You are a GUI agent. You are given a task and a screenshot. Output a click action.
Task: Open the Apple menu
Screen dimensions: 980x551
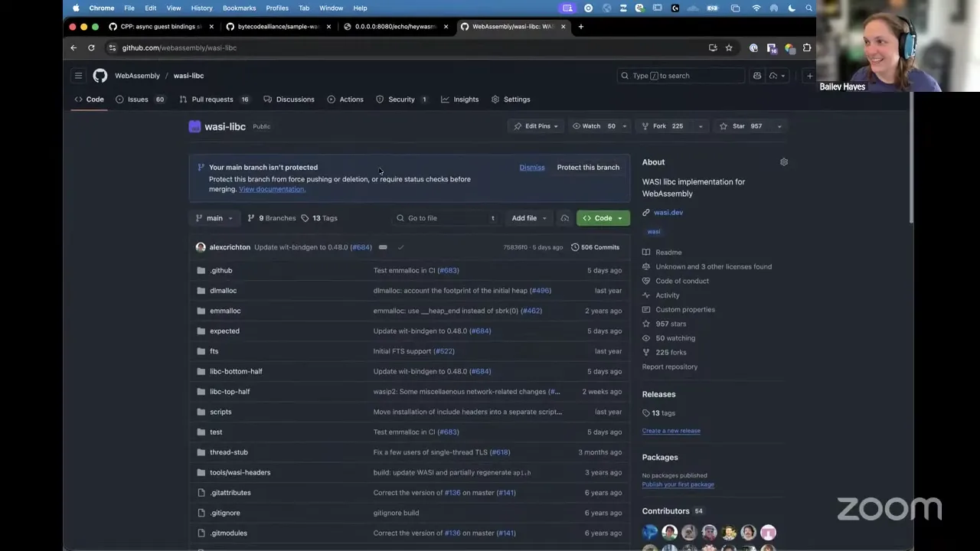click(x=76, y=8)
